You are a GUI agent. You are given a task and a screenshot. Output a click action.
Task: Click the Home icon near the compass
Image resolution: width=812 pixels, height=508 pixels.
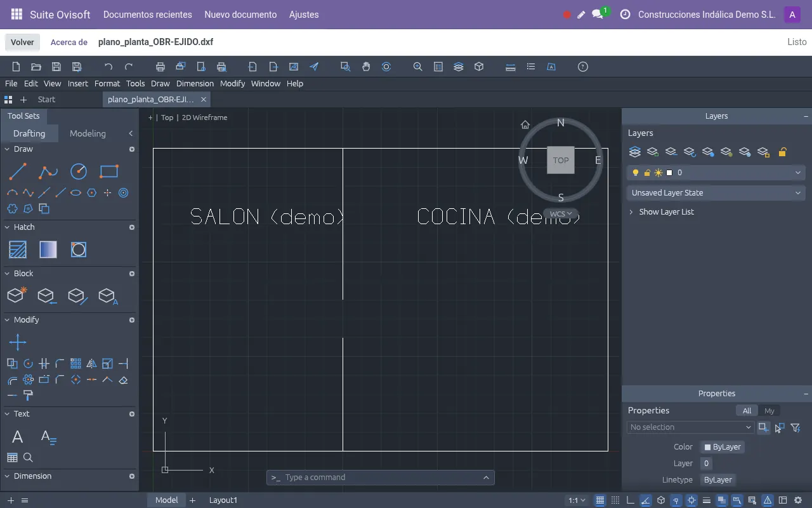pos(525,124)
